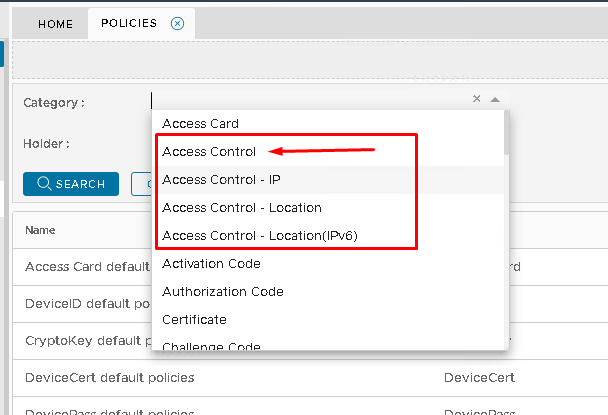Screen dimensions: 608x415
Task: Click the SEARCH button
Action: click(71, 184)
